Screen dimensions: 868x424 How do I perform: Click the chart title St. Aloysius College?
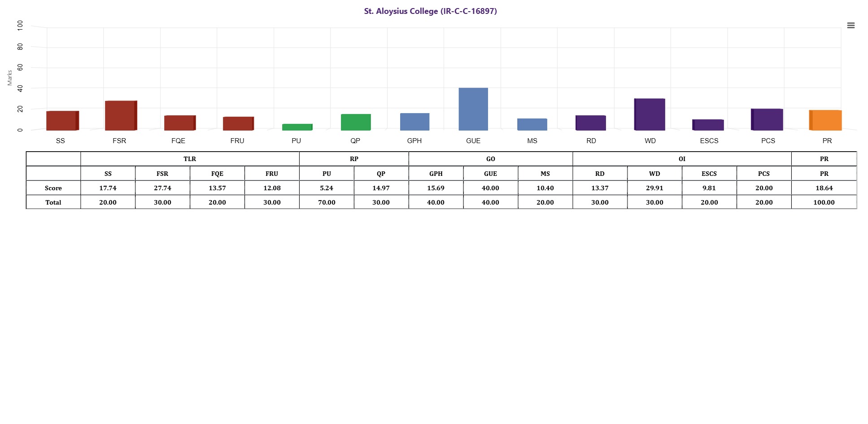[430, 11]
